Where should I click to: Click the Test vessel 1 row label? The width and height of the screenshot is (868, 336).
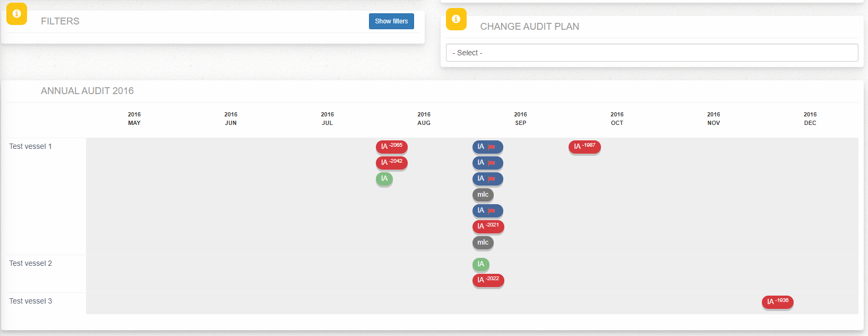coord(30,146)
